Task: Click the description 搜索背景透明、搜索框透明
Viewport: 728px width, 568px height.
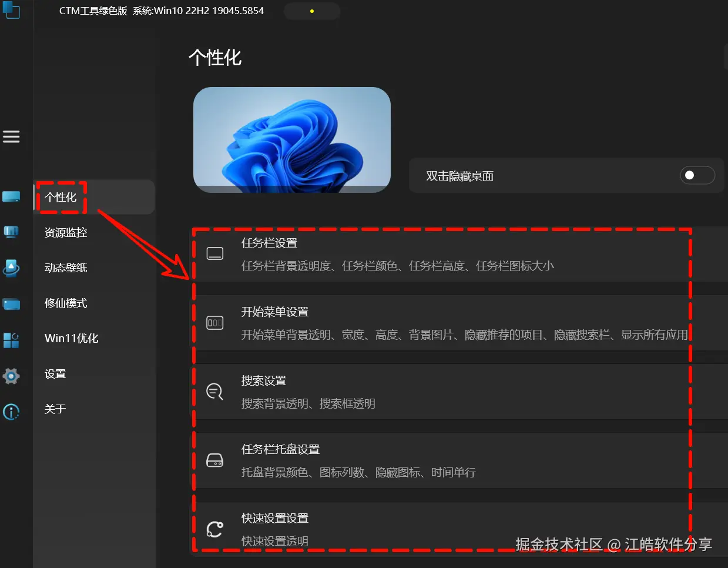Action: click(x=308, y=404)
